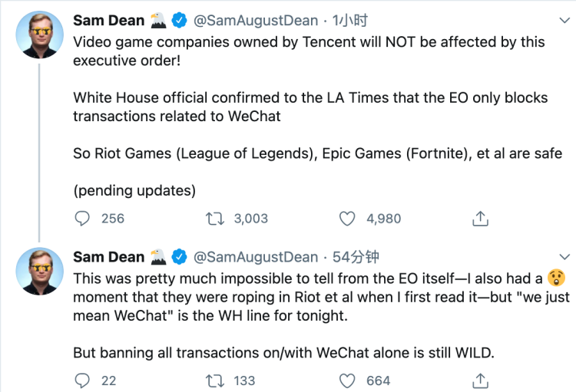576x392 pixels.
Task: Click Sam Dean's name on the first tweet
Action: point(108,20)
